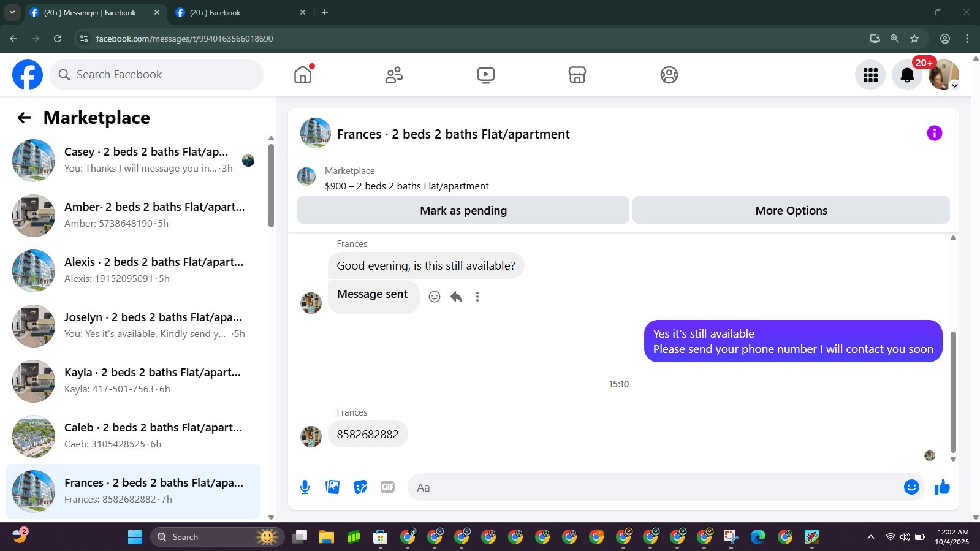The width and height of the screenshot is (980, 551).
Task: Click the Windows taskbar Search box
Action: point(217,537)
